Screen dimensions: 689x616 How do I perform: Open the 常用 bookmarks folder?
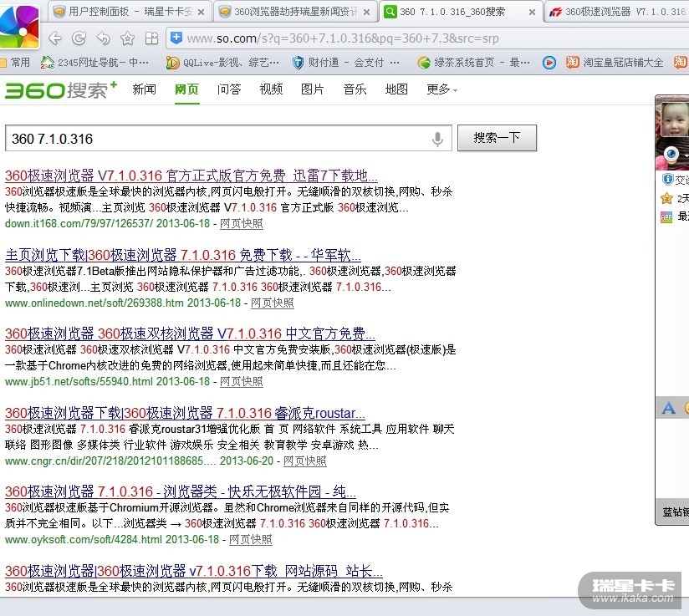(x=15, y=63)
